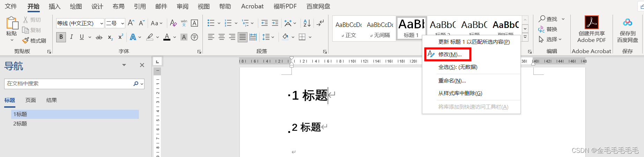
Task: Click the Copy button
Action: pos(32,30)
